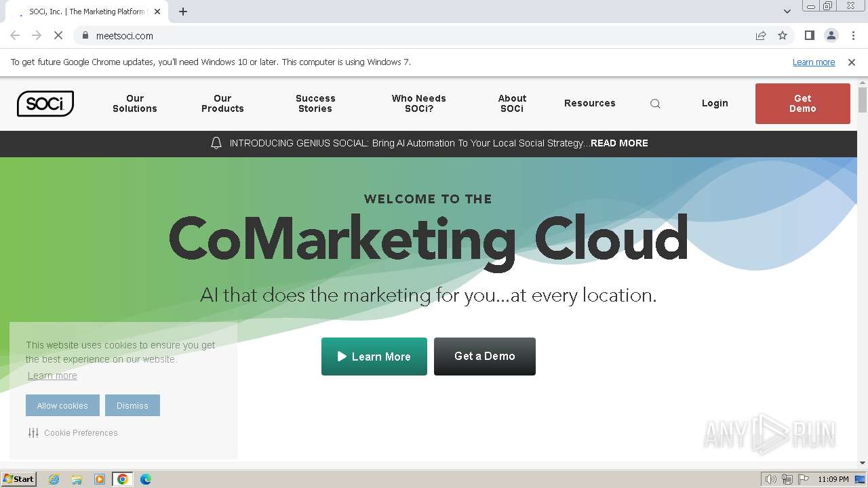The image size is (868, 488).
Task: Click the Windows Start button
Action: point(19,479)
